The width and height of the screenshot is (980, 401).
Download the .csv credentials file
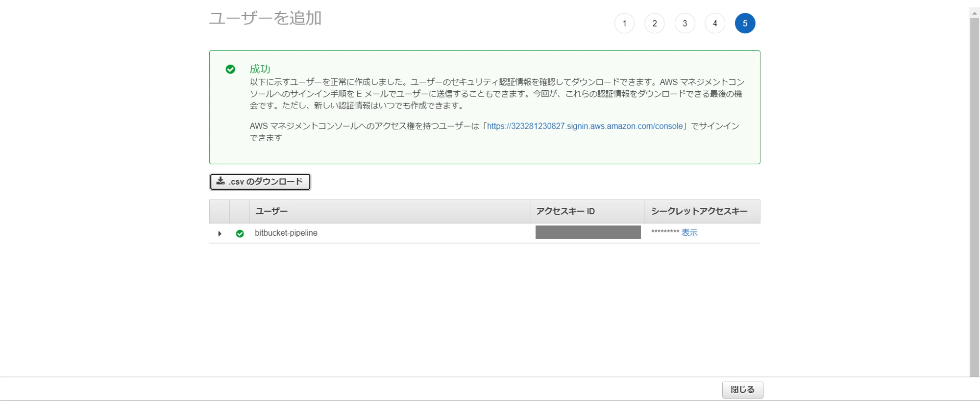[x=260, y=182]
